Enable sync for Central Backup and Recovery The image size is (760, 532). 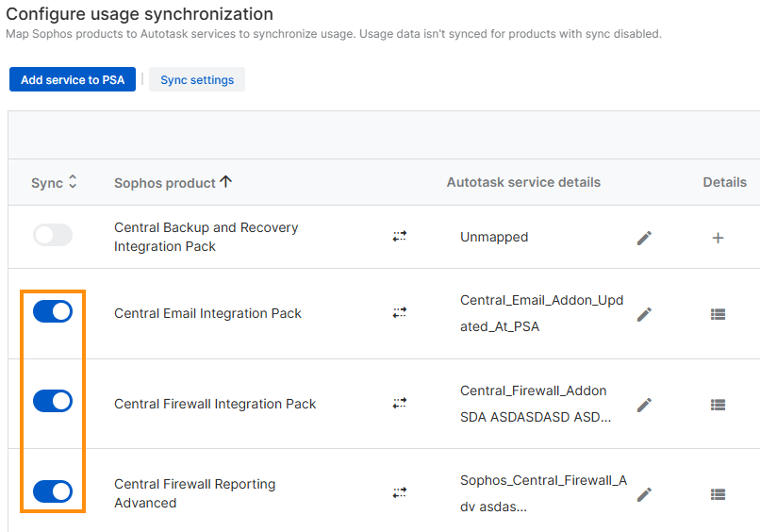[x=53, y=236]
